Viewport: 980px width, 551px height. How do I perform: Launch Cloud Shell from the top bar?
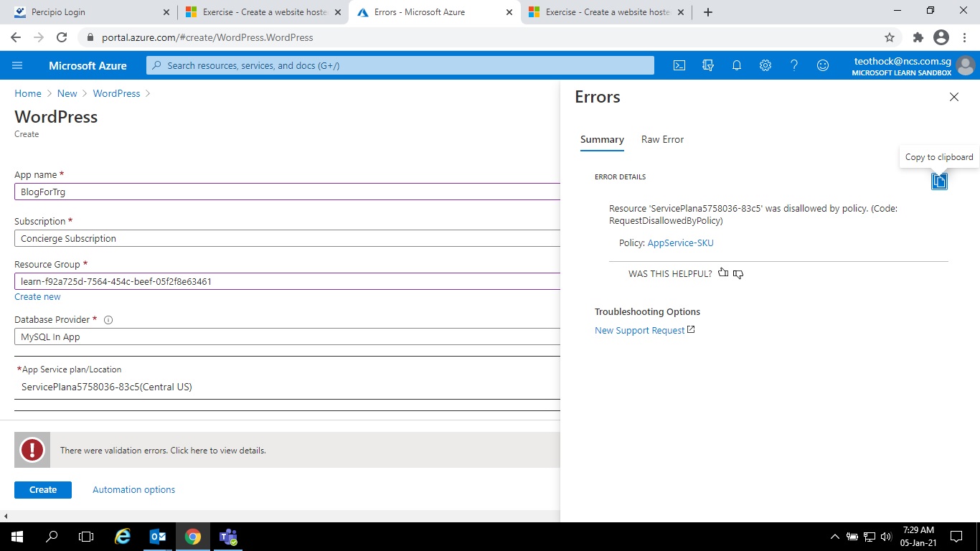tap(679, 65)
